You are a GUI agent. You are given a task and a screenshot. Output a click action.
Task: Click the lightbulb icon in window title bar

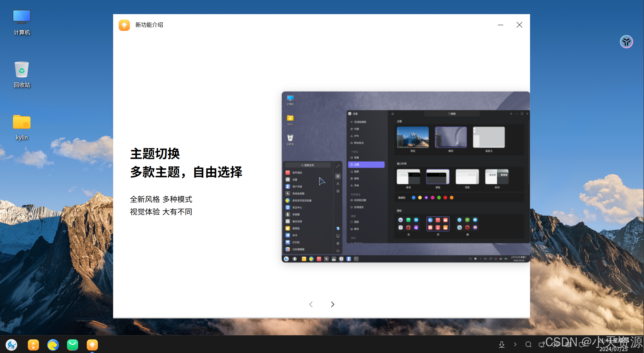(x=124, y=25)
